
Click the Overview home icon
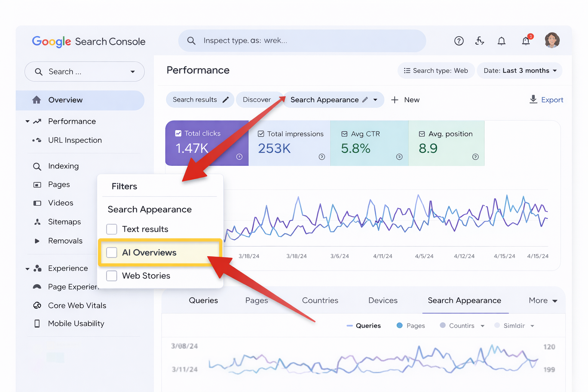37,100
